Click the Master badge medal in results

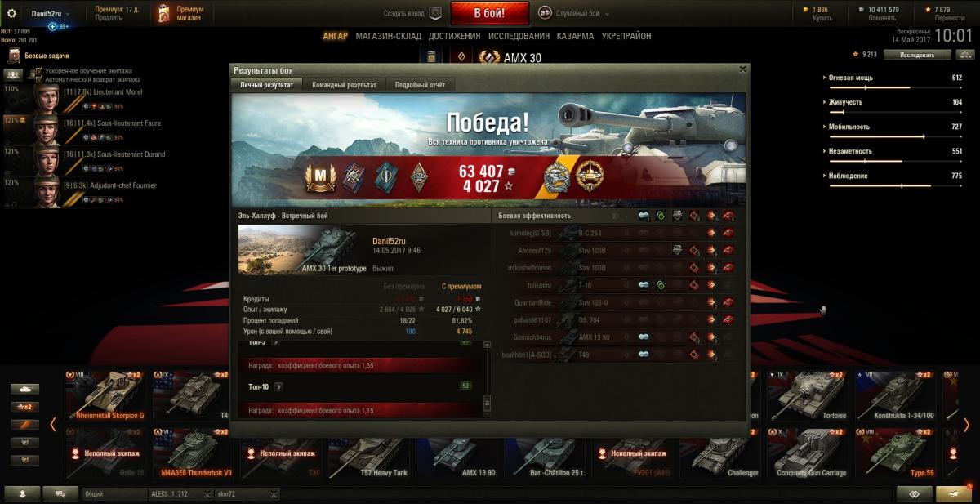[321, 176]
